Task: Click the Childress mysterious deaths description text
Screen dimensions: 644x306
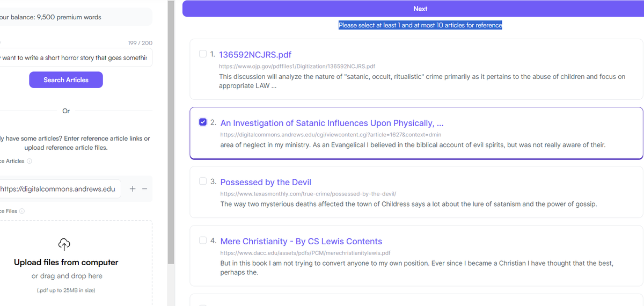Action: tap(408, 204)
